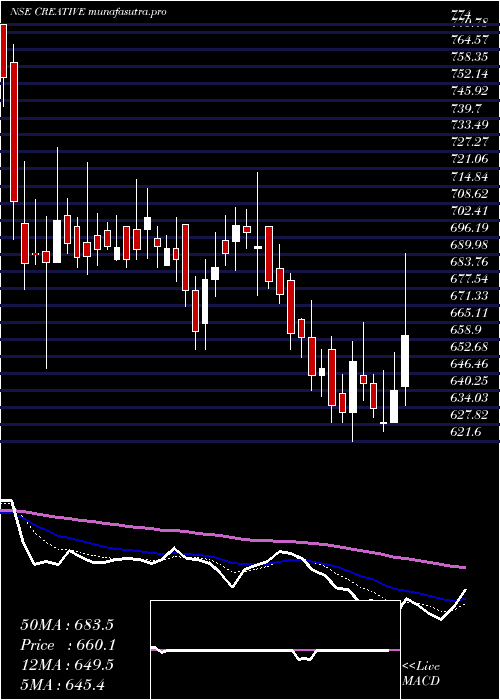Screen dimensions: 500x700
Task: Click the NSE CREATIVE munafasutra.pro title
Action: pyautogui.click(x=88, y=12)
